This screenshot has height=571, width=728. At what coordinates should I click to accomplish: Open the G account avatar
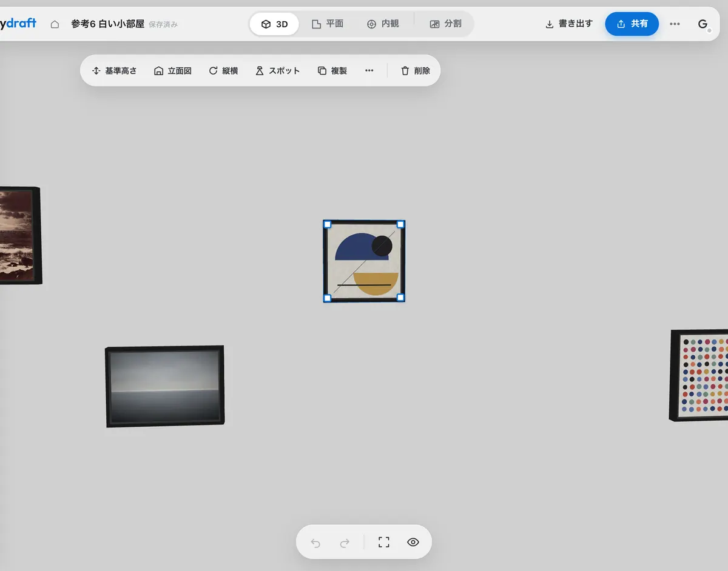(703, 24)
